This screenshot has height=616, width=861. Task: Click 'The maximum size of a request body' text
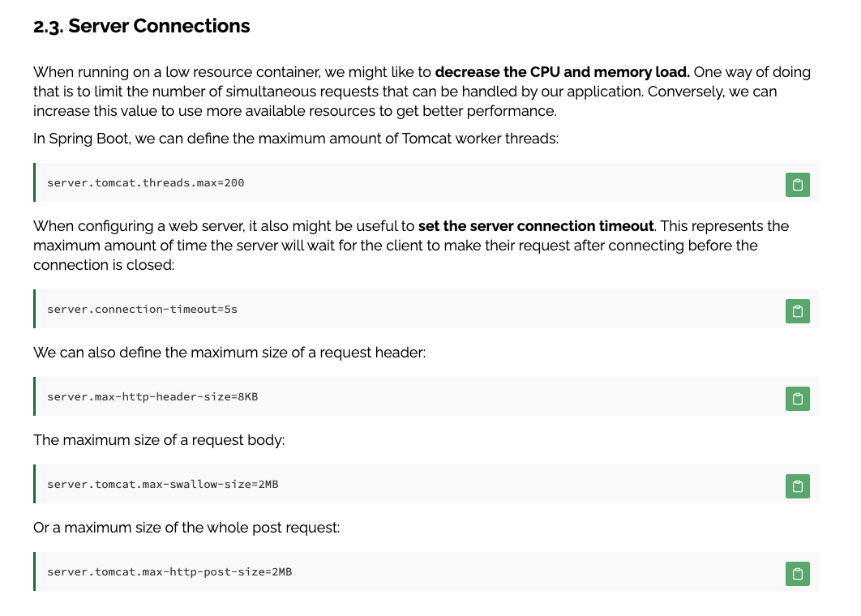click(x=159, y=440)
